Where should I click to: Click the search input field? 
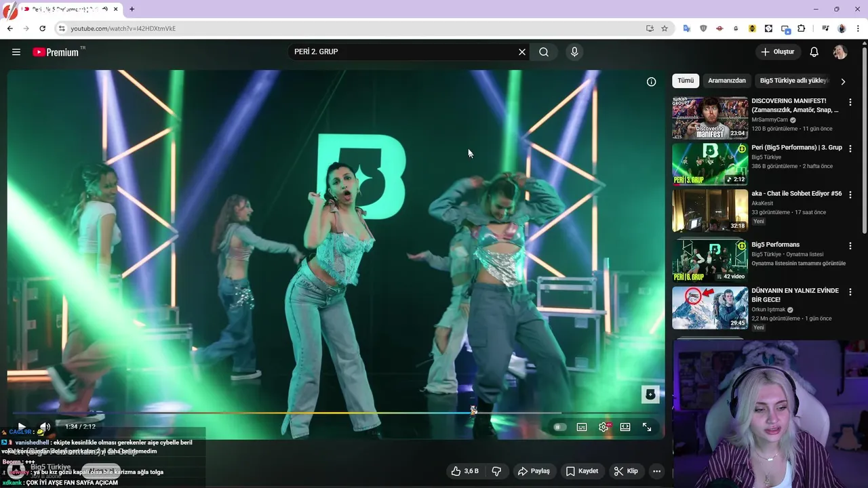click(x=403, y=52)
